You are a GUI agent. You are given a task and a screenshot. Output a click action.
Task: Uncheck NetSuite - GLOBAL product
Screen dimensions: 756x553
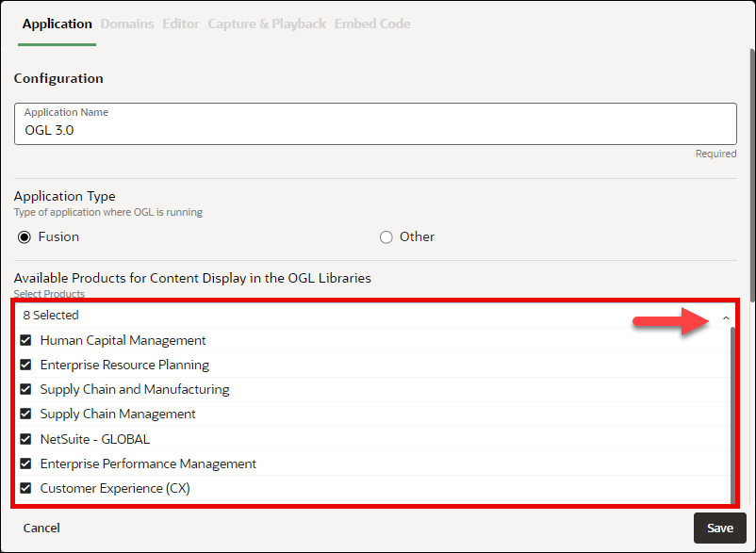[25, 439]
